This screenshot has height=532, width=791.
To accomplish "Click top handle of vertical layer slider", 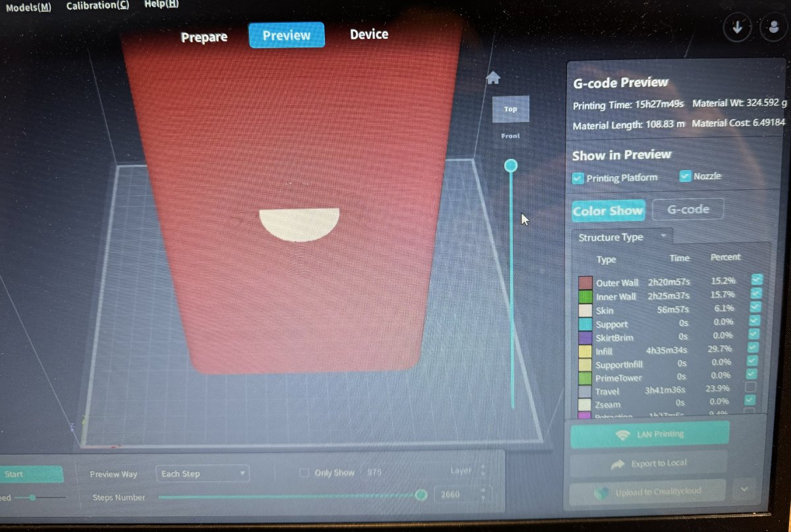I will (x=511, y=165).
